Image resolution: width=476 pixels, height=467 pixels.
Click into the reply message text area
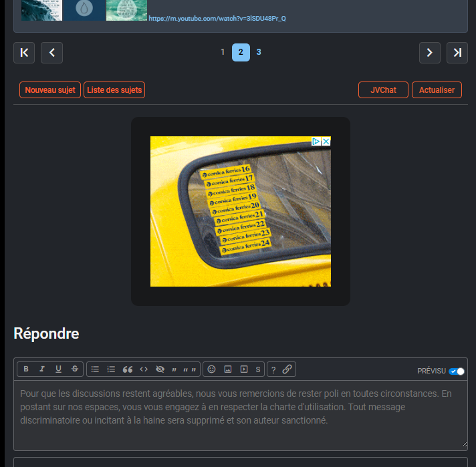(x=241, y=416)
